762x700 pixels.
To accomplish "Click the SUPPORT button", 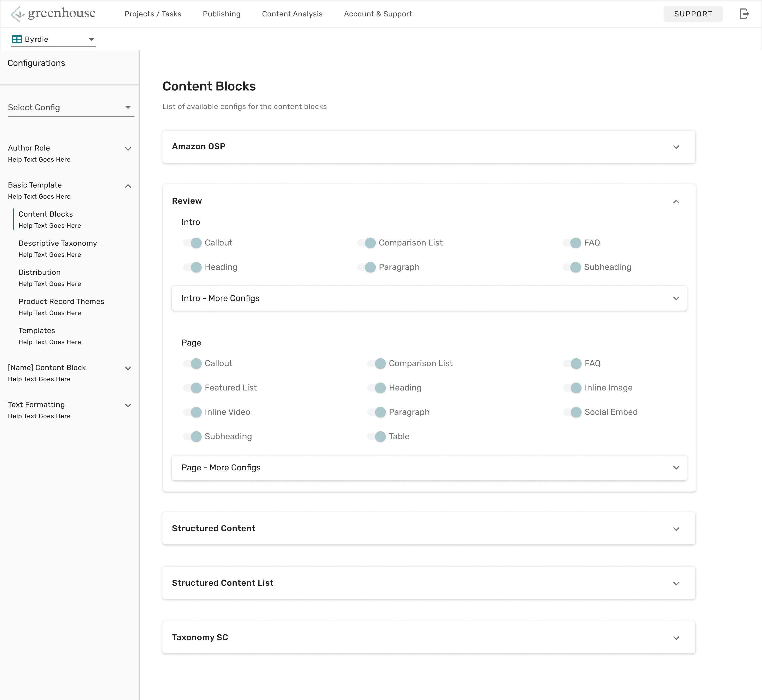I will pos(693,14).
